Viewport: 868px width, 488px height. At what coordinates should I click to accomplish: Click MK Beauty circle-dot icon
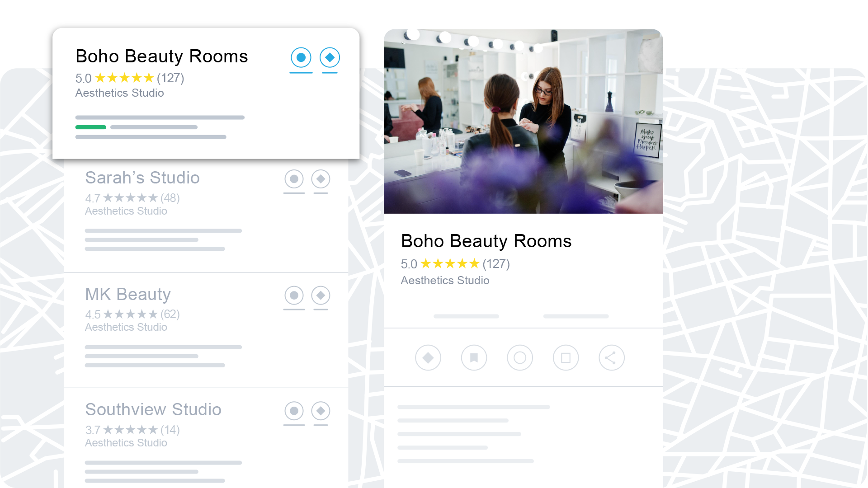click(x=294, y=296)
